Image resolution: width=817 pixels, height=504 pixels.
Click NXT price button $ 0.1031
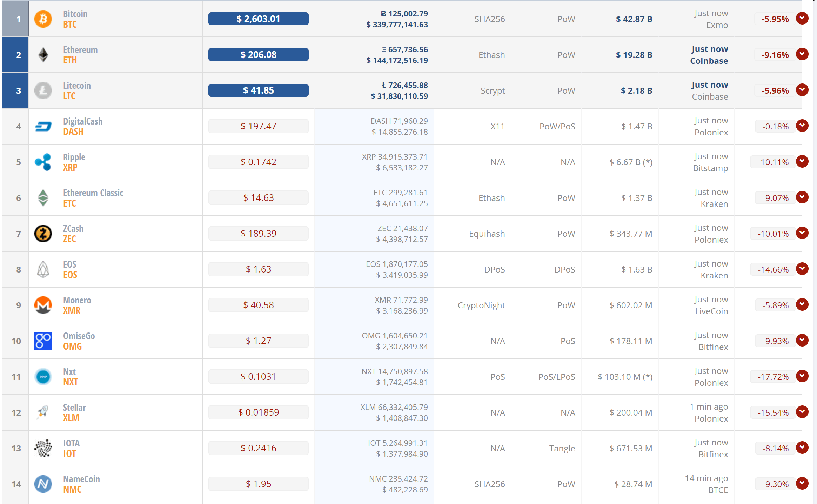259,377
